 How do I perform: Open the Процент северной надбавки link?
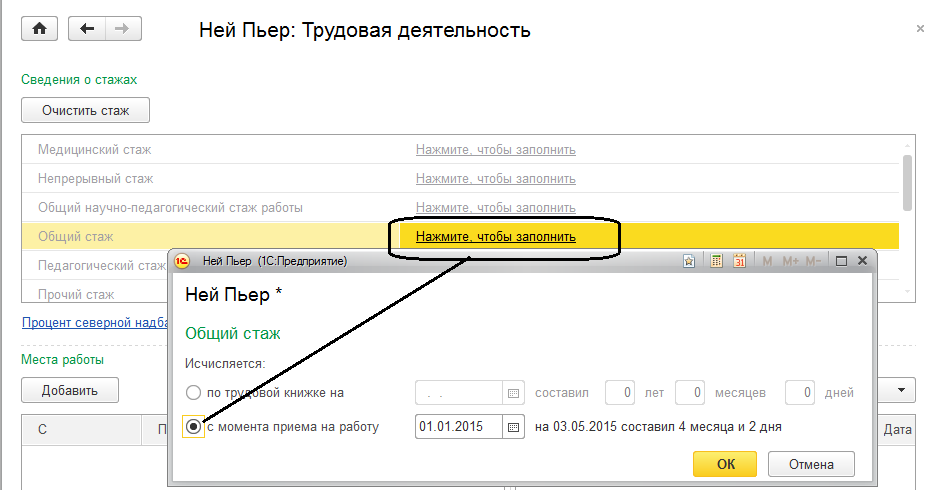[x=95, y=322]
